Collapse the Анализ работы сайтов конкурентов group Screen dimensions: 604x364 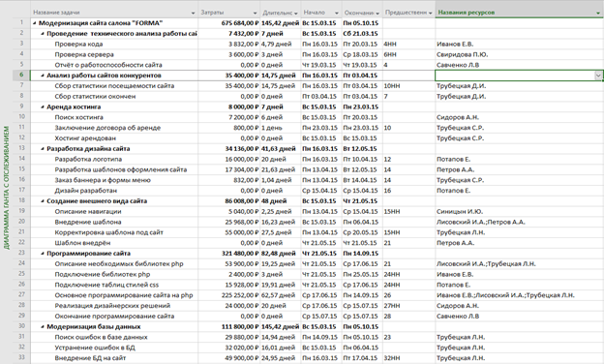pos(43,76)
